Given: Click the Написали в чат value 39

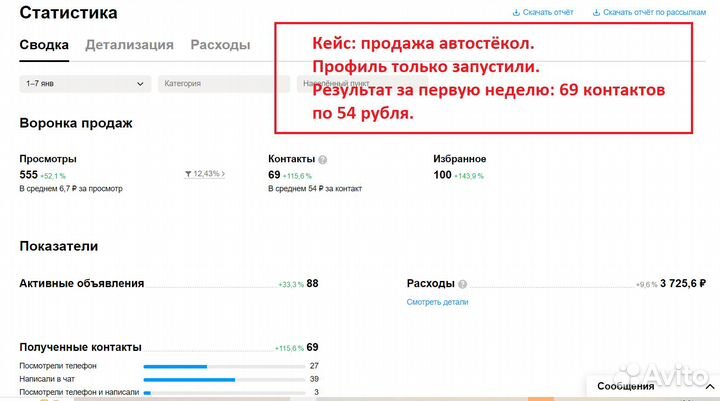Looking at the screenshot, I should click(314, 379).
